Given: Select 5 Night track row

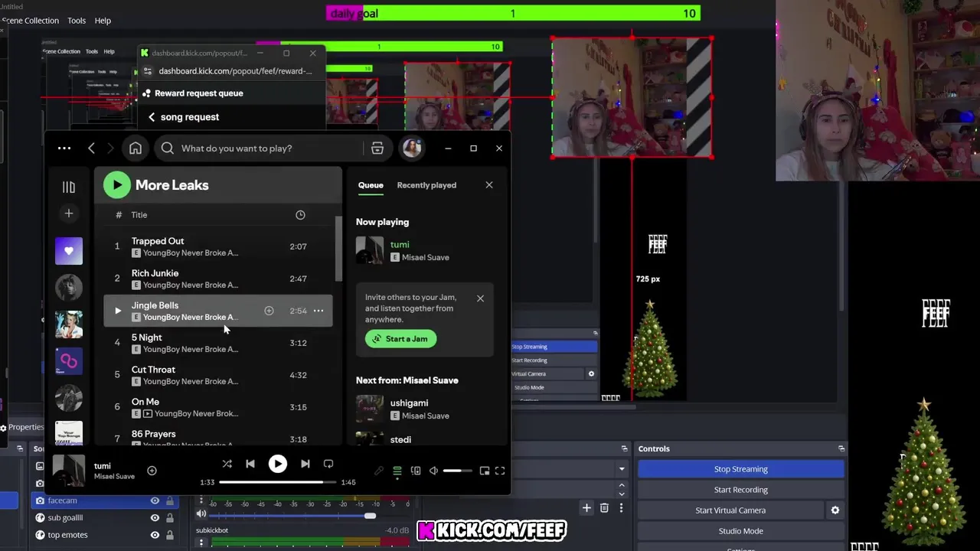Looking at the screenshot, I should click(x=218, y=343).
